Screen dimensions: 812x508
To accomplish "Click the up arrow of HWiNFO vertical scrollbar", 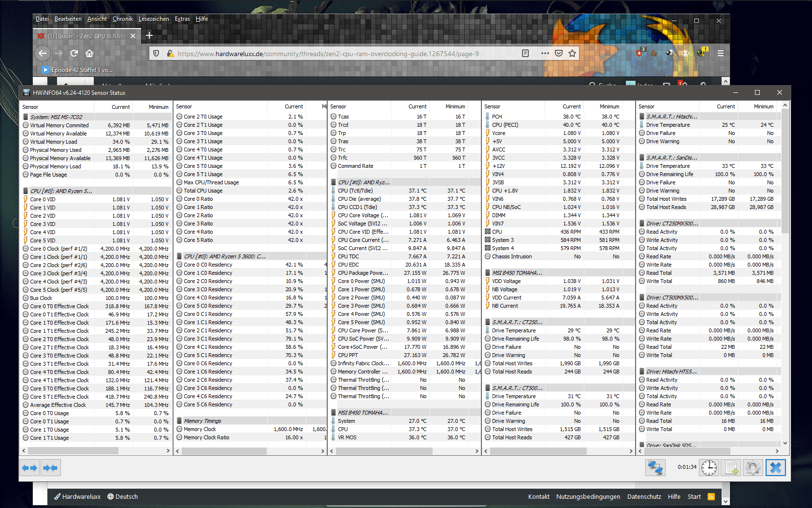I will click(785, 105).
